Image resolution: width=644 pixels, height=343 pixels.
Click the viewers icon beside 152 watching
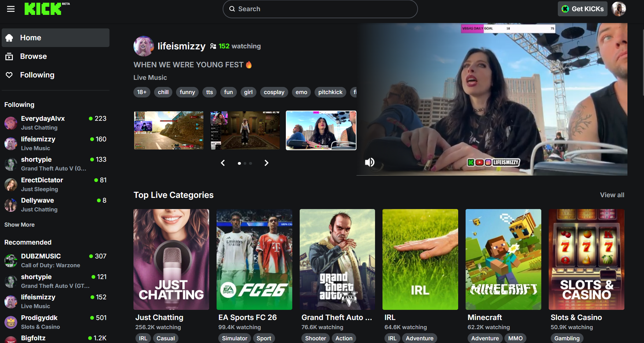(x=213, y=46)
